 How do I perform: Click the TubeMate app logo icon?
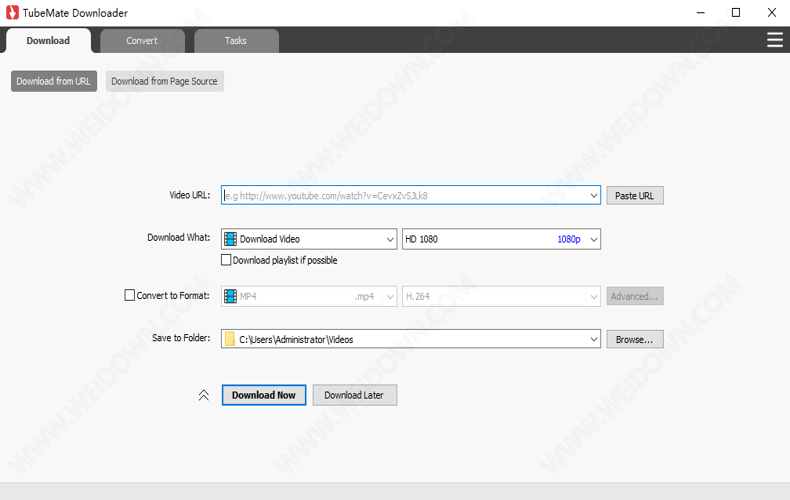tap(12, 13)
